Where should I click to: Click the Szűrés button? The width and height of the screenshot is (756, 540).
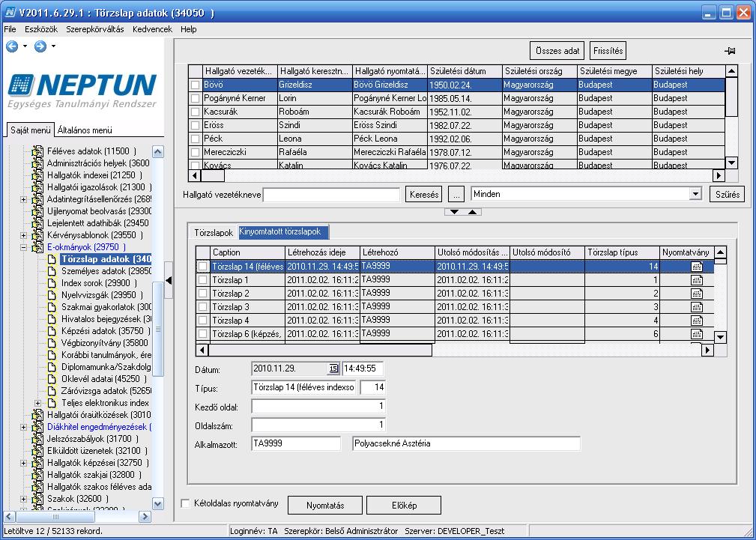point(727,195)
